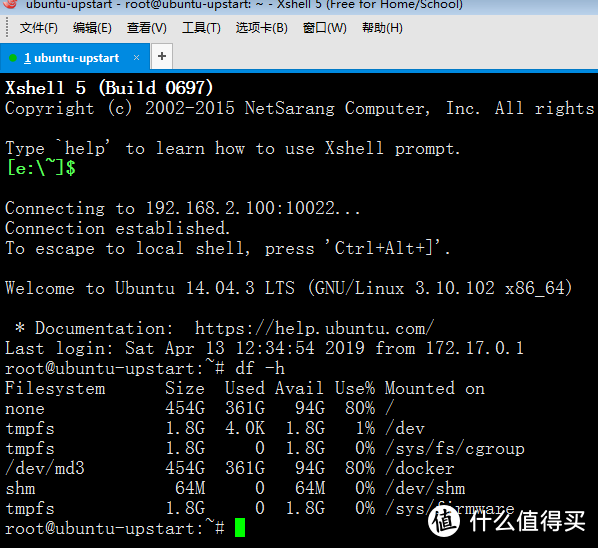Click the https://help.ubuntu.com/ documentation URL
Screen dimensions: 598x548
[314, 328]
